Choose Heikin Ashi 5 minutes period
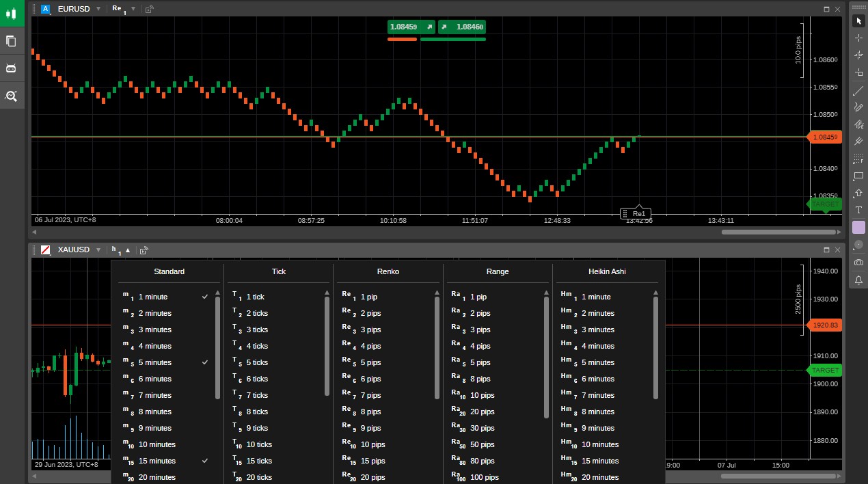Viewport: 868px width, 484px height. click(x=597, y=362)
